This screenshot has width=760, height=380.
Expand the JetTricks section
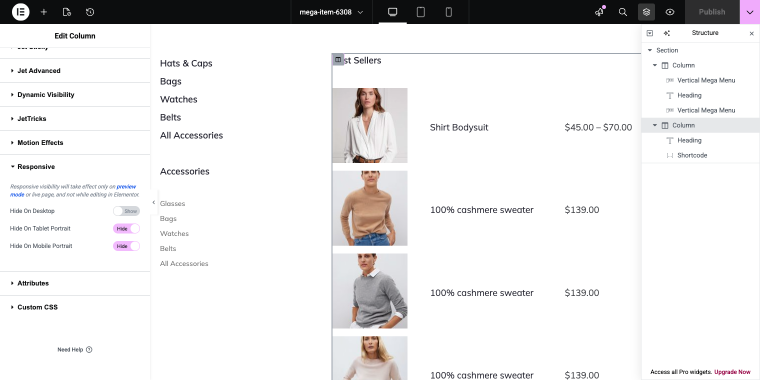coord(75,118)
